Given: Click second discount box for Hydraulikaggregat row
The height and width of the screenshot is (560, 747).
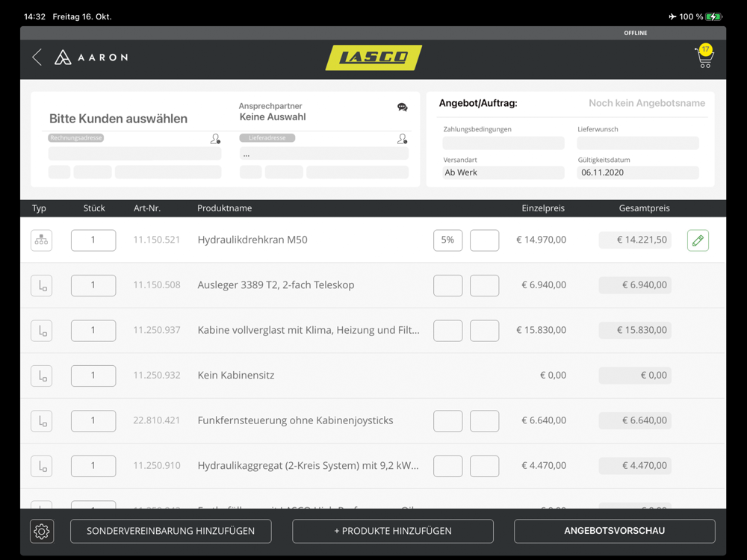Looking at the screenshot, I should [485, 466].
